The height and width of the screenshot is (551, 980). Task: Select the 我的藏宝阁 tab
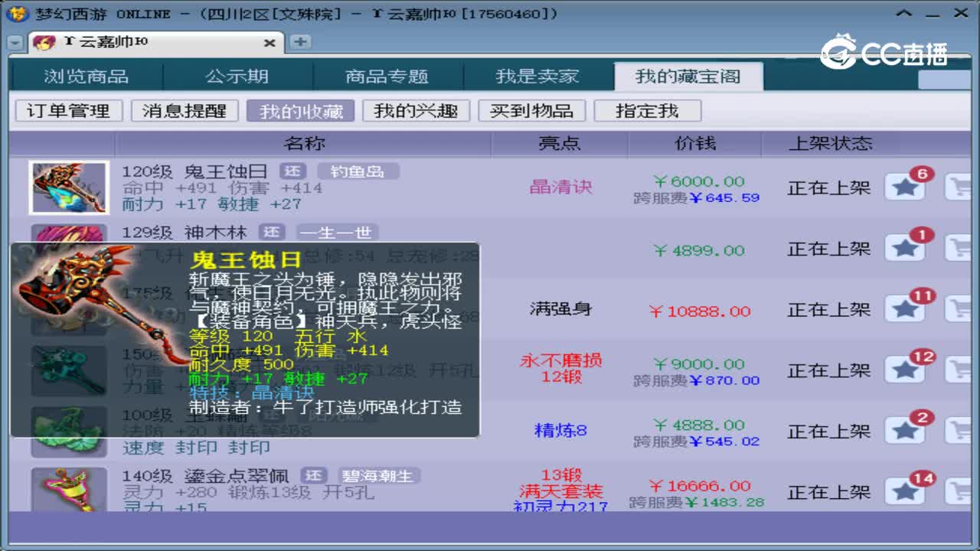(688, 77)
